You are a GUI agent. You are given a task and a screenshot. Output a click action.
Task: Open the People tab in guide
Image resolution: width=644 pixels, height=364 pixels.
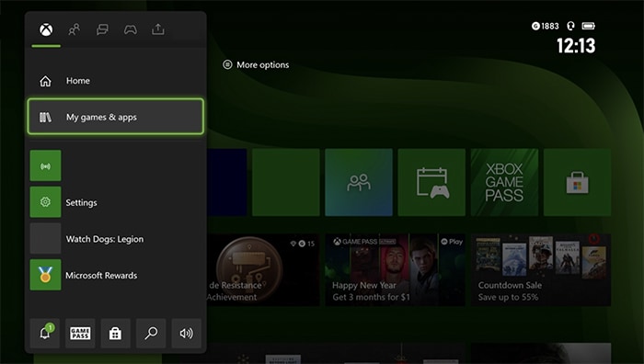tap(75, 29)
